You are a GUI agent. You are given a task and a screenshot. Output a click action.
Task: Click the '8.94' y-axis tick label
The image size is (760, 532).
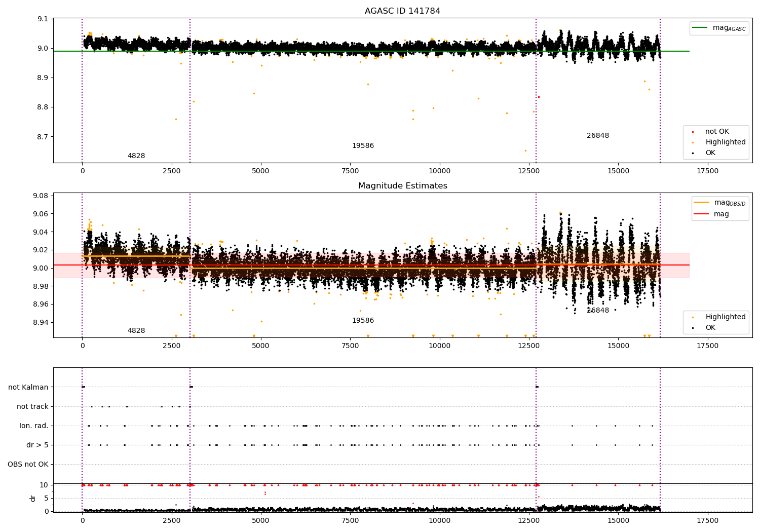pyautogui.click(x=41, y=323)
